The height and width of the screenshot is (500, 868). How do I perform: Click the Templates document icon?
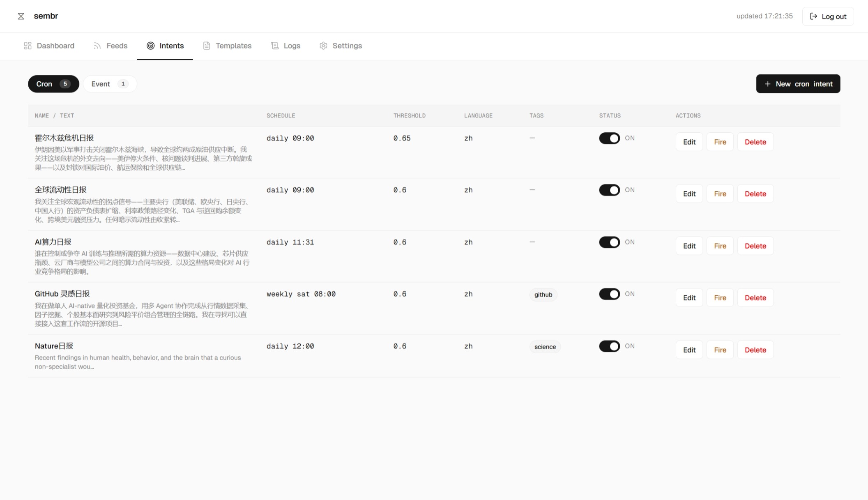(207, 46)
